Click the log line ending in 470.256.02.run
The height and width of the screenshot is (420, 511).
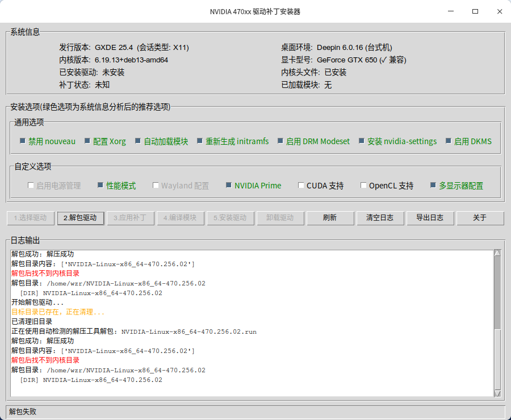click(x=134, y=331)
